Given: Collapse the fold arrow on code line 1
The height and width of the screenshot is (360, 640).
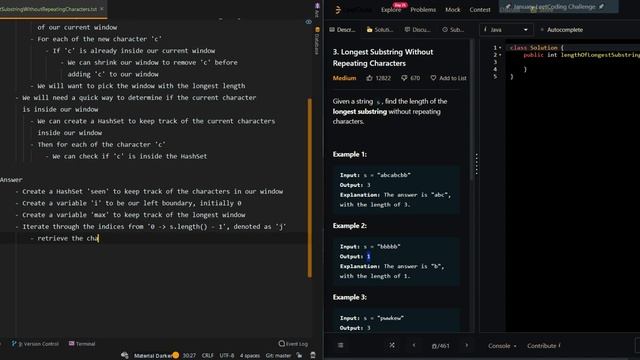Looking at the screenshot, I should [500, 48].
